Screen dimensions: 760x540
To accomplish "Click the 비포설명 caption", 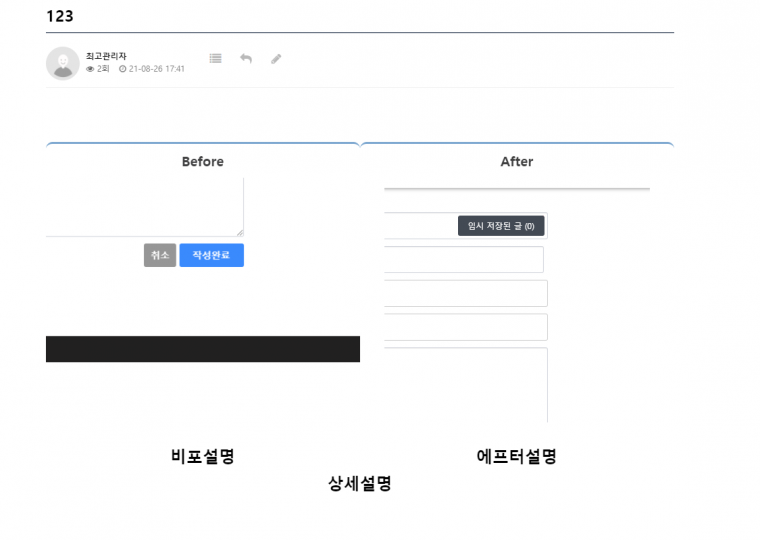I will coord(202,456).
